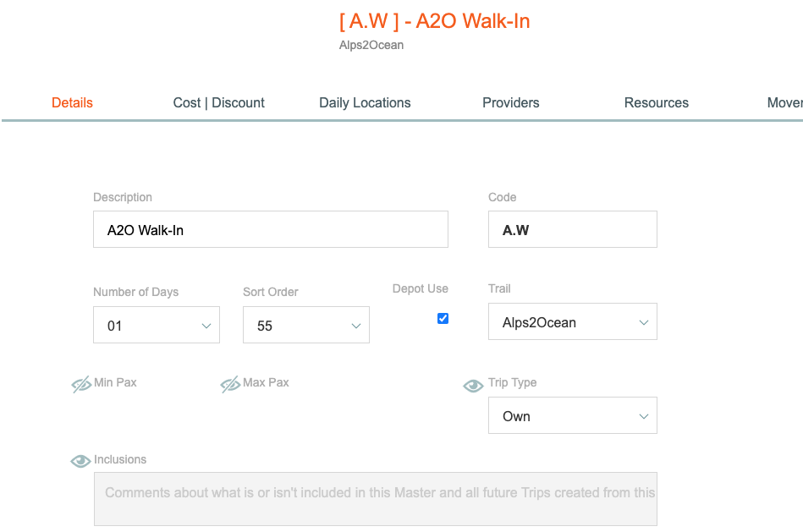Screen dimensions: 803x532
Task: Click the Code field containing A.W
Action: [x=573, y=229]
